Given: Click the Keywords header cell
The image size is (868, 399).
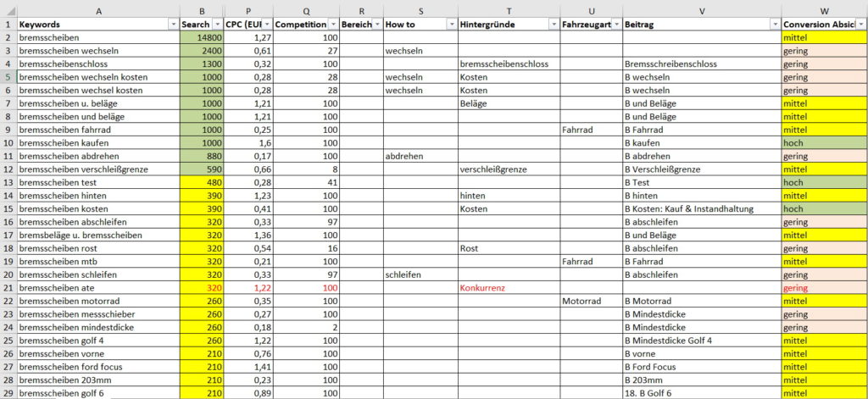Looking at the screenshot, I should [x=98, y=25].
